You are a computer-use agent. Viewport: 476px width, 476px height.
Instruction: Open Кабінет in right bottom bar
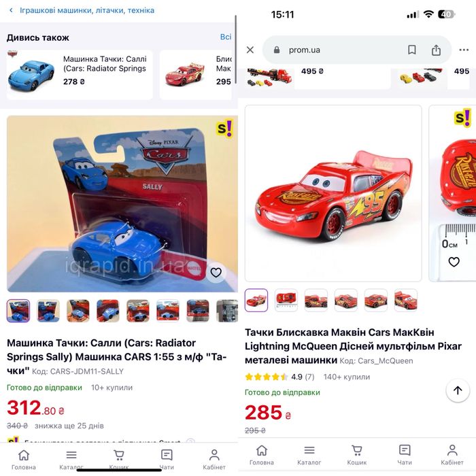click(x=452, y=454)
